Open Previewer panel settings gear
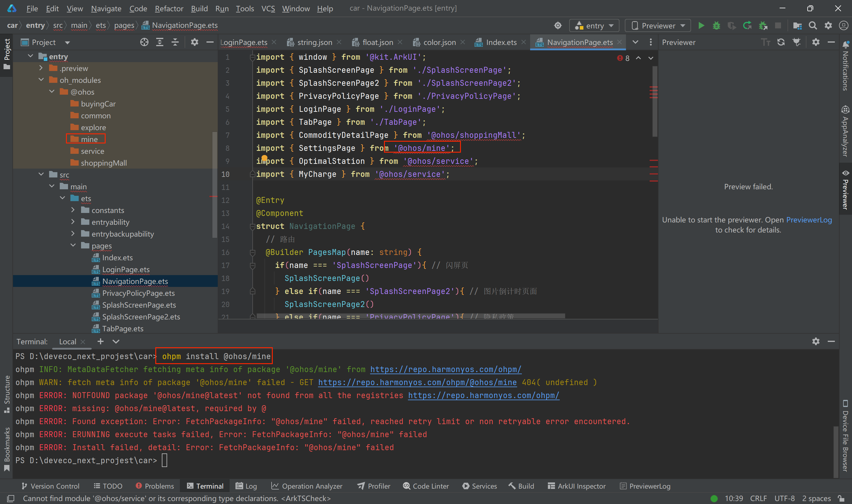This screenshot has width=852, height=504. pos(816,42)
